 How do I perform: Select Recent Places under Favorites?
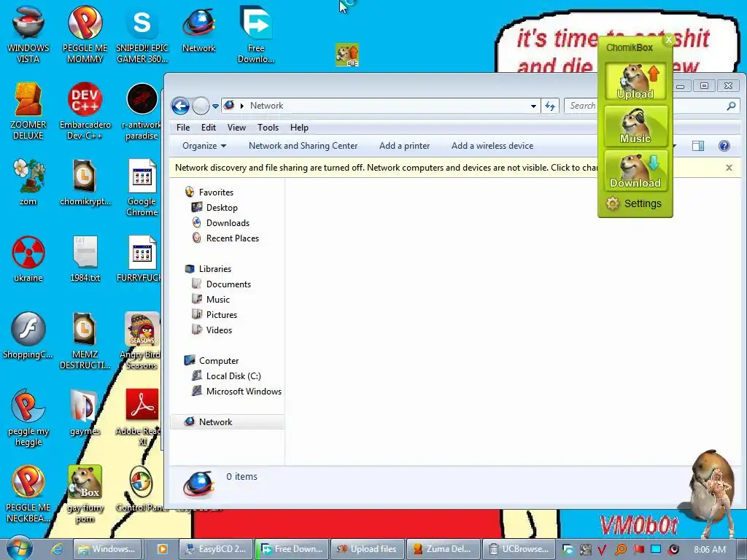click(x=233, y=238)
